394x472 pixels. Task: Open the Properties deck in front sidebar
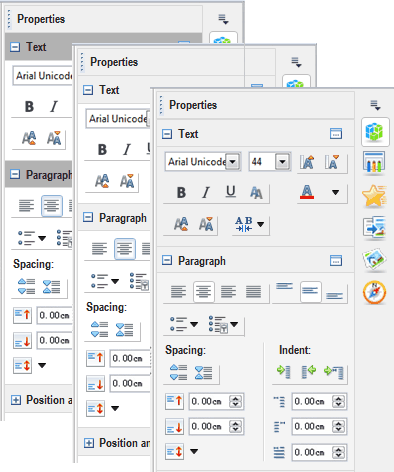point(375,132)
